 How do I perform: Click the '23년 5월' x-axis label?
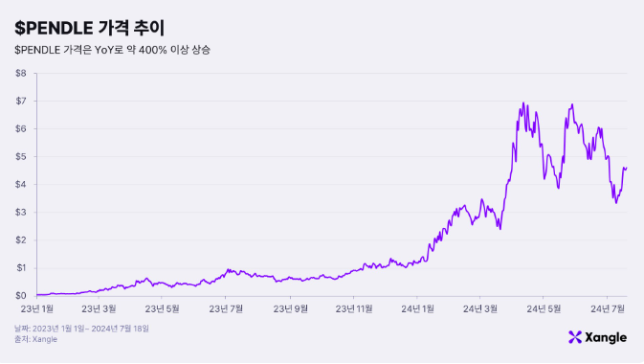[x=163, y=308]
